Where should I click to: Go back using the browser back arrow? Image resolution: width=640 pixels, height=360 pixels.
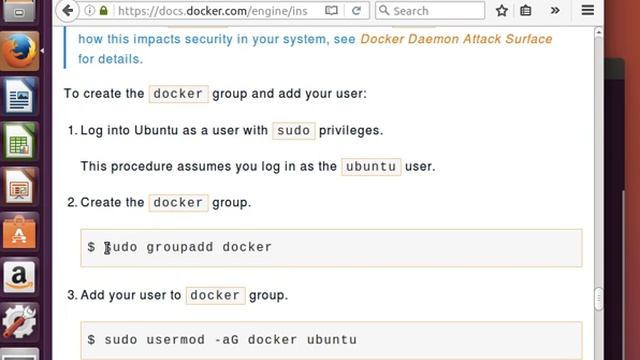(x=67, y=11)
